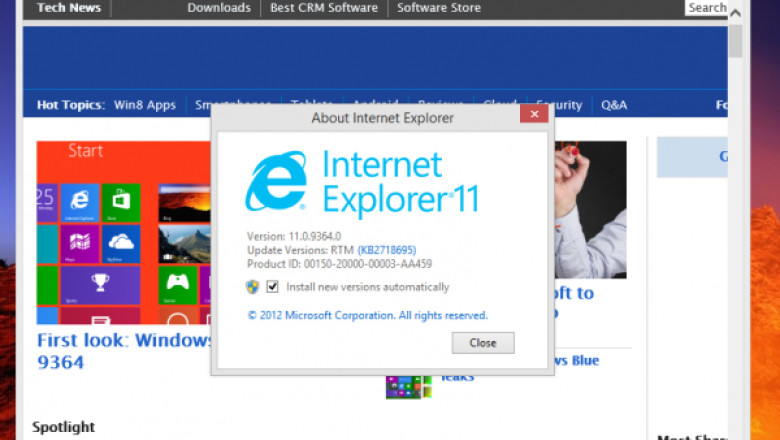This screenshot has height=440, width=780.
Task: Click the page's vertical scrollbar thumb
Action: pos(736,41)
